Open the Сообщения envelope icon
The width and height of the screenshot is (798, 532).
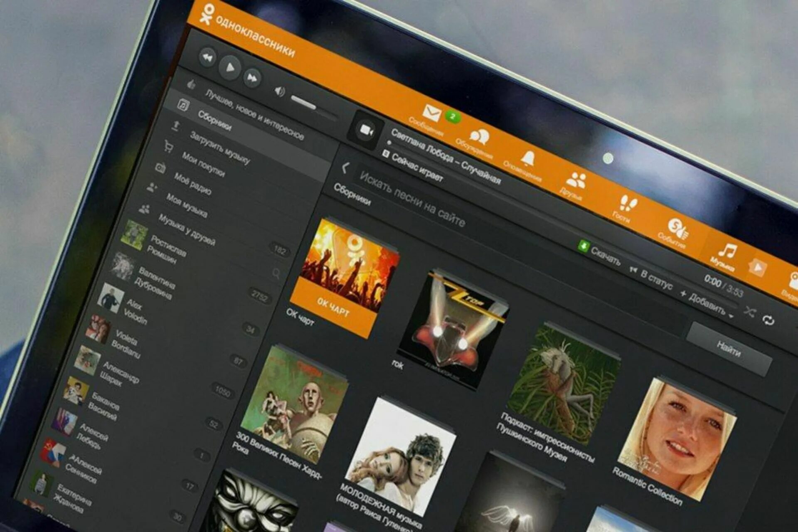tap(431, 113)
